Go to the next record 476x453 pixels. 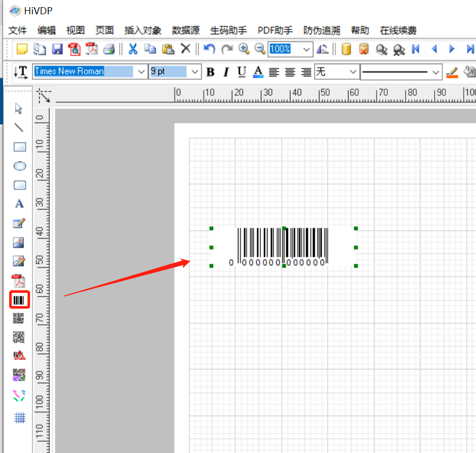[452, 49]
